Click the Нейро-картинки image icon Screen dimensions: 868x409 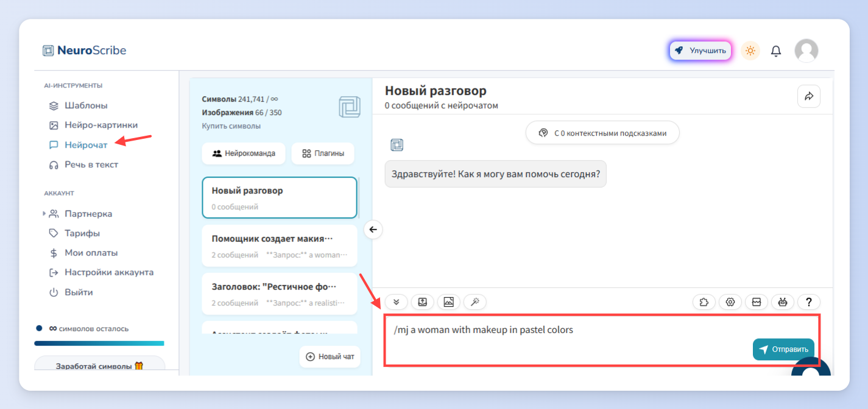coord(54,125)
